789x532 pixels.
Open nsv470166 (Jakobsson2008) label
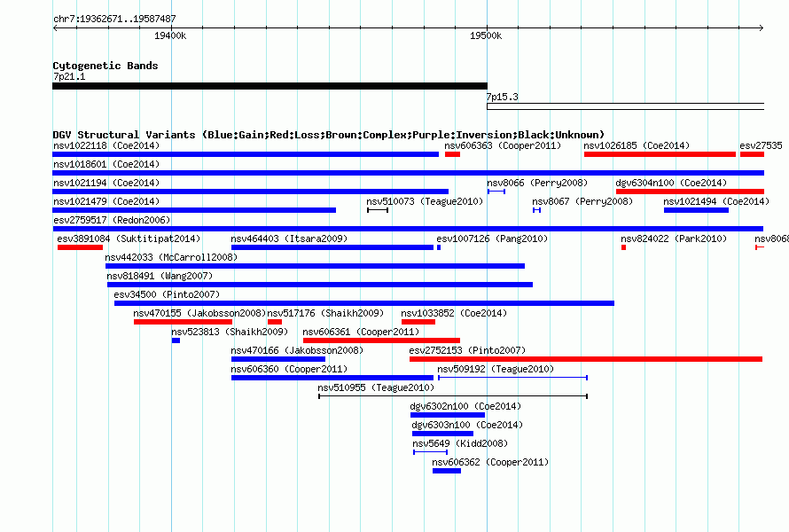point(297,350)
